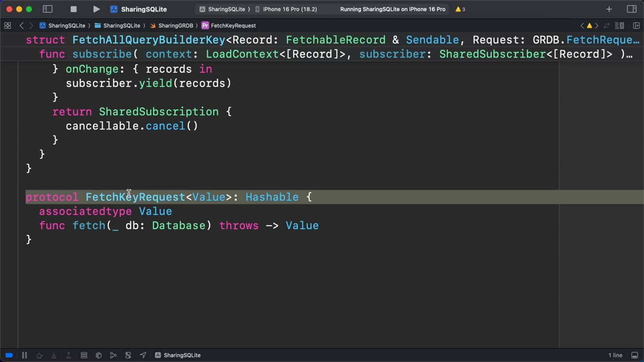644x362 pixels.
Task: Click the 'cancellable.cancel()' call
Action: (132, 126)
